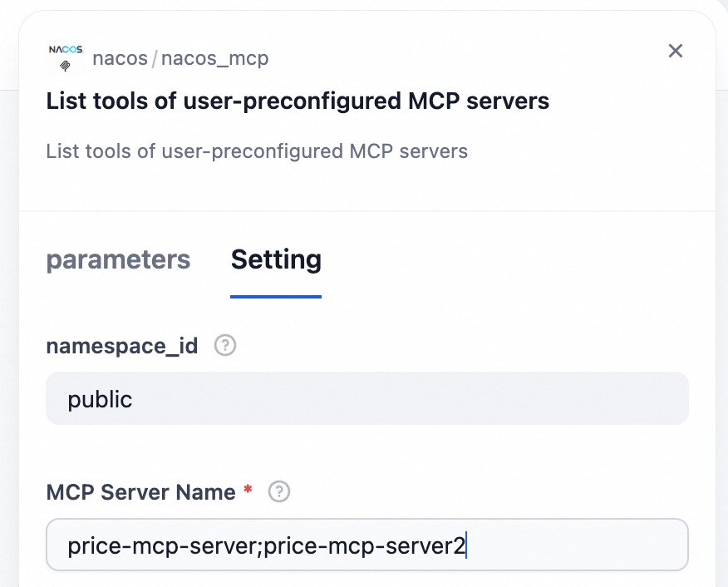Click the namespace_id label

click(122, 346)
